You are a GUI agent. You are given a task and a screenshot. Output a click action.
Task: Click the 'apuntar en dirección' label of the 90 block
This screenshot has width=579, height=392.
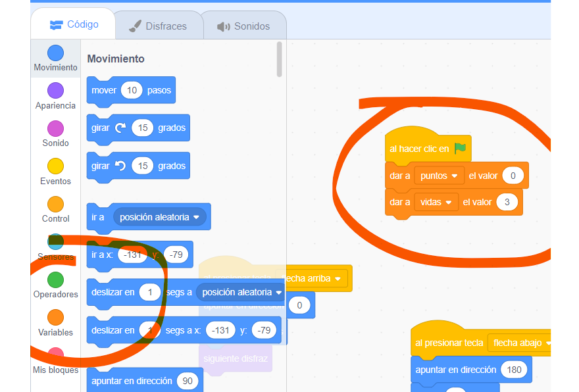(x=132, y=381)
